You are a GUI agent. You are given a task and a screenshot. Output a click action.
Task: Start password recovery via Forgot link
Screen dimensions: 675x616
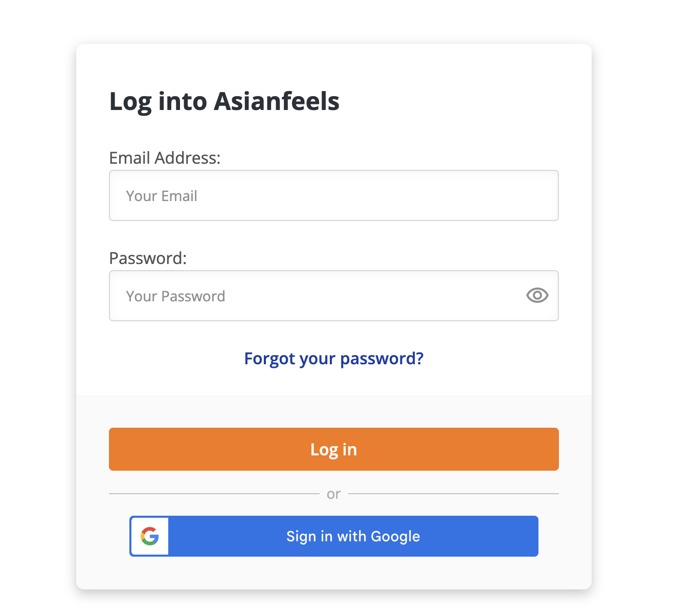[333, 359]
